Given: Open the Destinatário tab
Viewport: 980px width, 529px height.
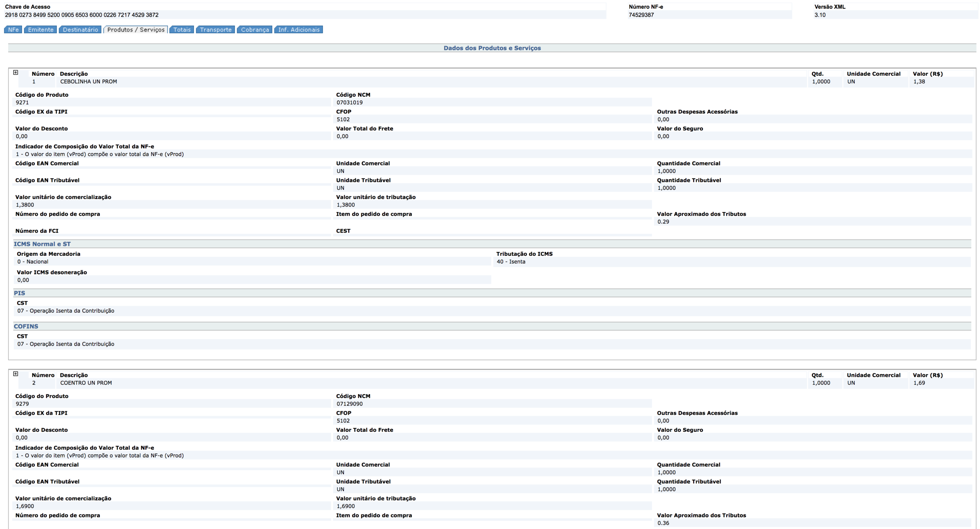Looking at the screenshot, I should (x=80, y=30).
